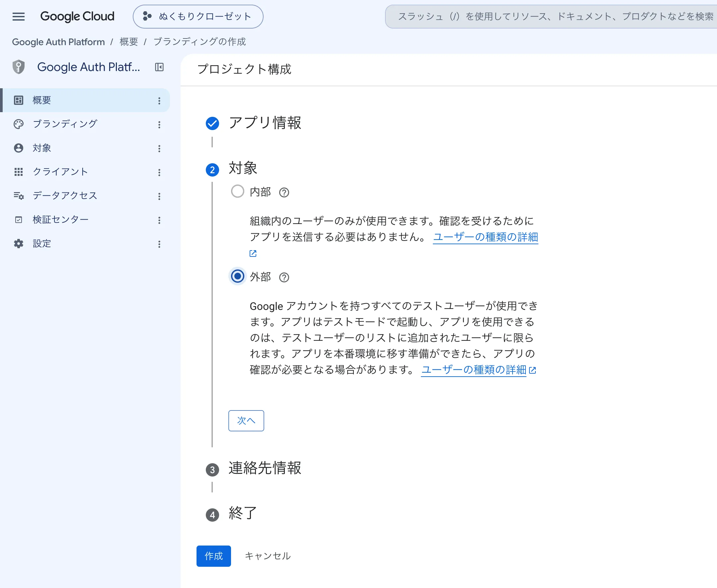The image size is (717, 588).
Task: Click the 検証センター checkbox icon
Action: 19,220
